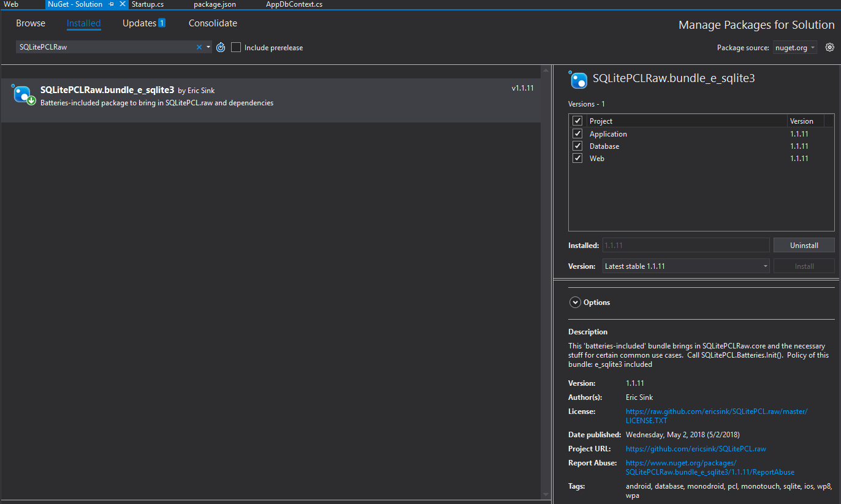
Task: Click the v1.1.11 version label in list
Action: coord(523,88)
